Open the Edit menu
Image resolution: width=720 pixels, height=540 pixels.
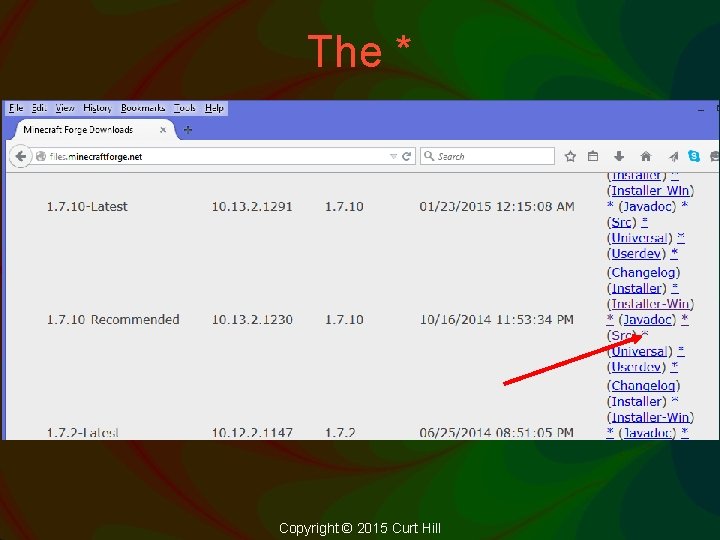[x=39, y=108]
